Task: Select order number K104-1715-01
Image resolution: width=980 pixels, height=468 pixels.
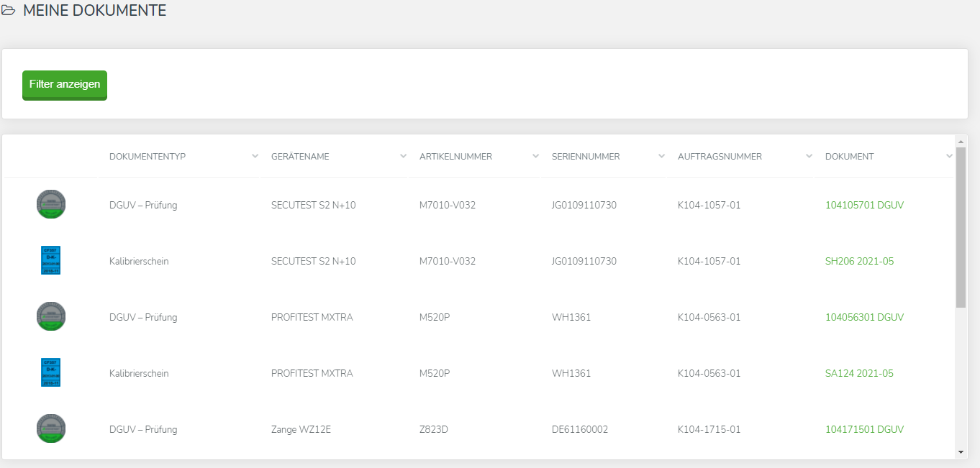Action: coord(709,429)
